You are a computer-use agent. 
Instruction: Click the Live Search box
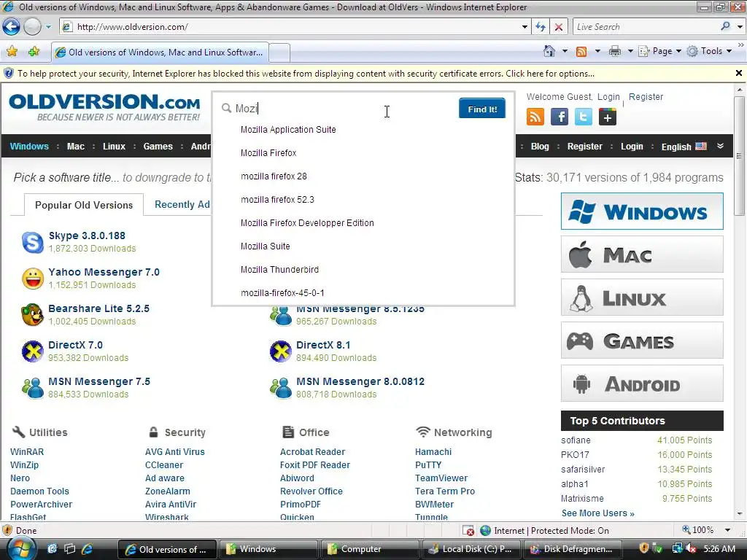646,27
